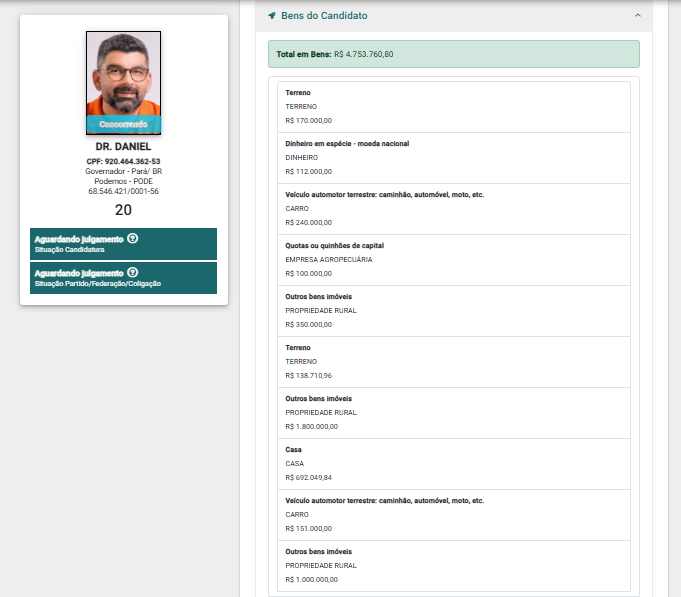This screenshot has width=681, height=597.
Task: Click the help icon beside Situação Candidatura
Action: pyautogui.click(x=132, y=238)
